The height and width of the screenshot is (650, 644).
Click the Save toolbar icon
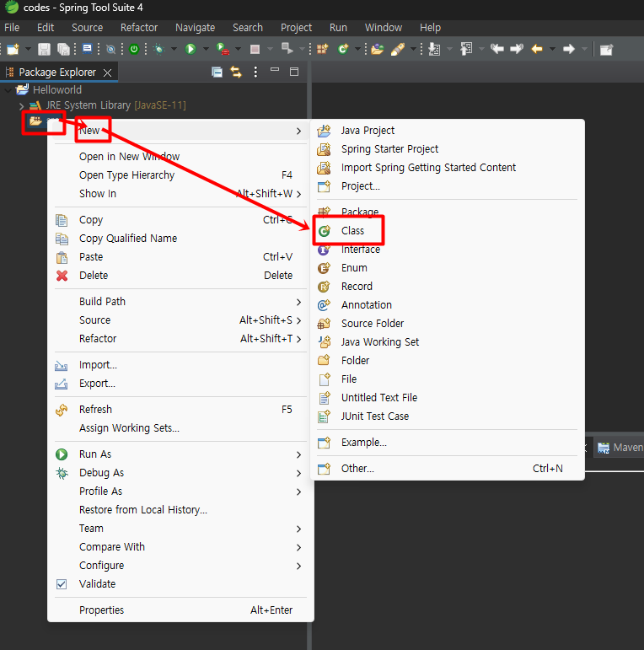click(44, 50)
